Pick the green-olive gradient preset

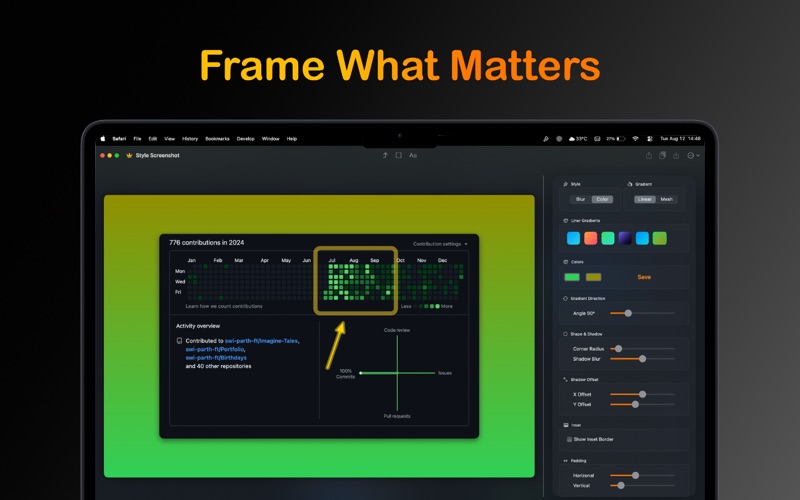660,238
